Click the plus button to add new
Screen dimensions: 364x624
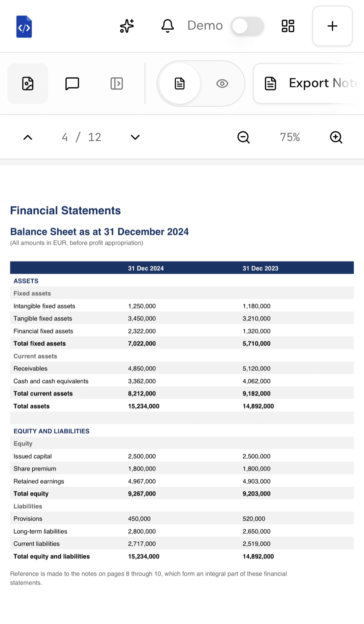point(332,26)
